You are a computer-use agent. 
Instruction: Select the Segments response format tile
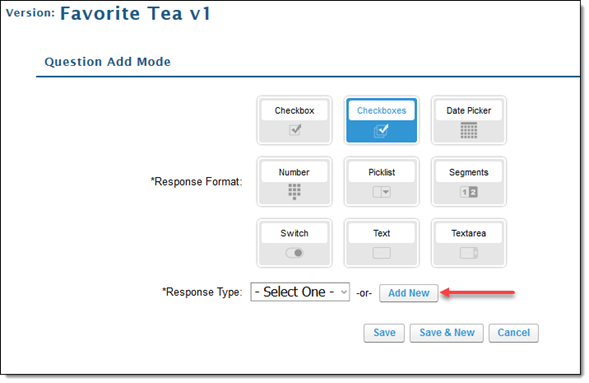point(468,182)
